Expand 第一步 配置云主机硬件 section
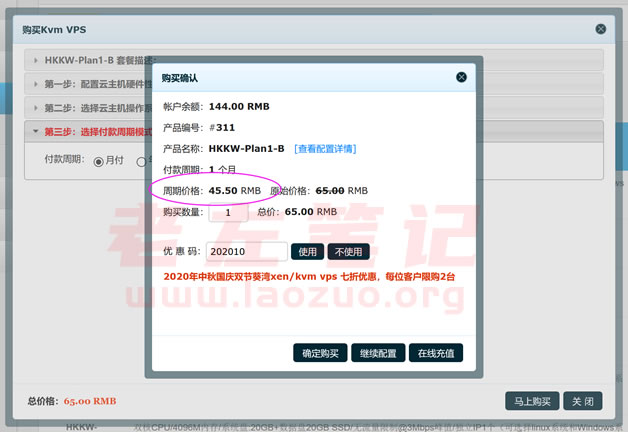The height and width of the screenshot is (432, 628). [95, 84]
